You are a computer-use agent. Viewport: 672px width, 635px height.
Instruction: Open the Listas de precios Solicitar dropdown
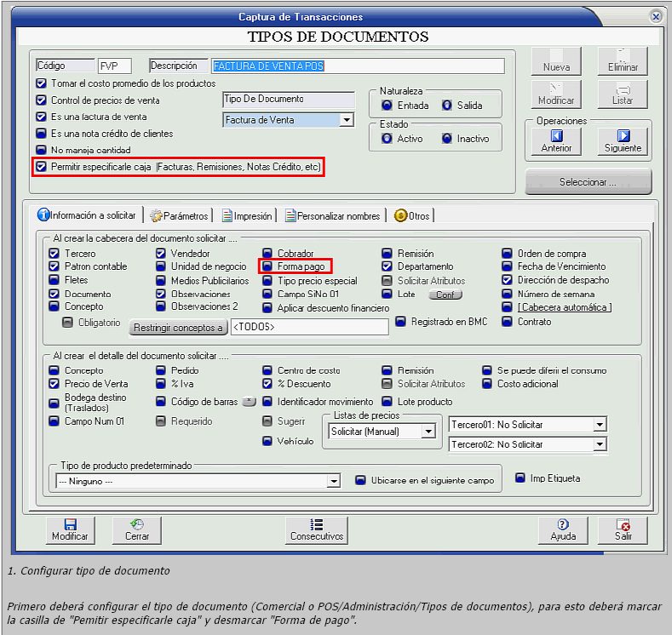[x=428, y=432]
